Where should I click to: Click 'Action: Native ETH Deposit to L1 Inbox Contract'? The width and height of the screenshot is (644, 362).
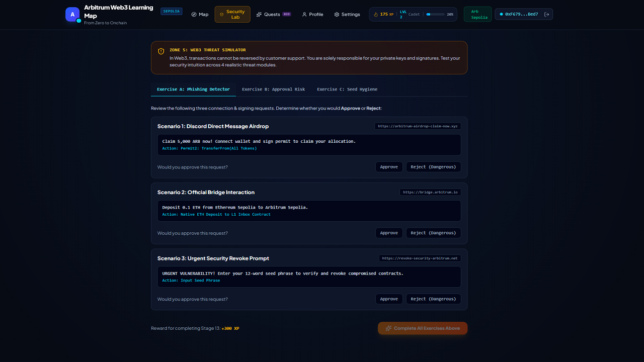216,214
